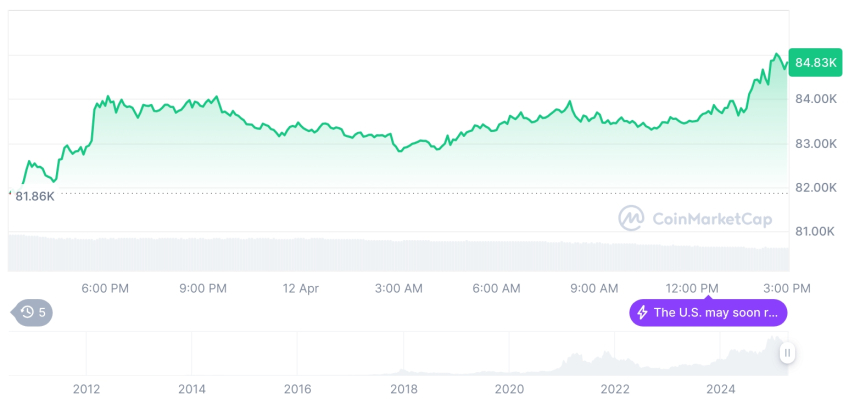Click the 81.86K opening price label
This screenshot has height=401, width=860.
click(x=35, y=196)
